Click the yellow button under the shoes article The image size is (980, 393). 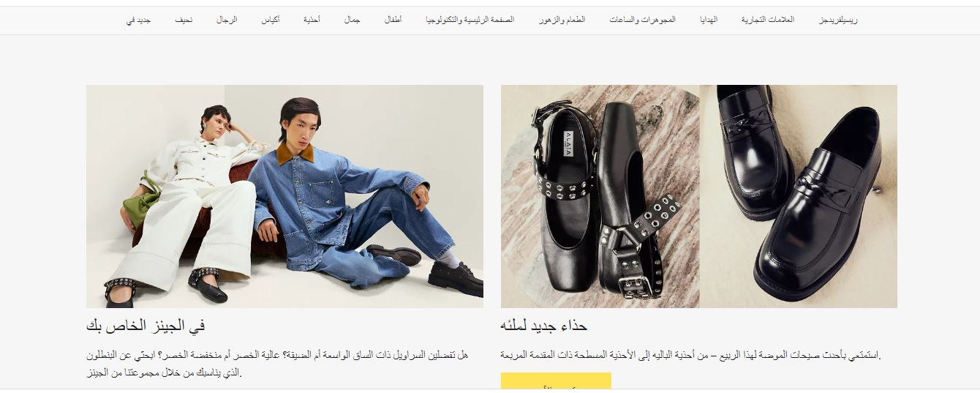coord(556,381)
